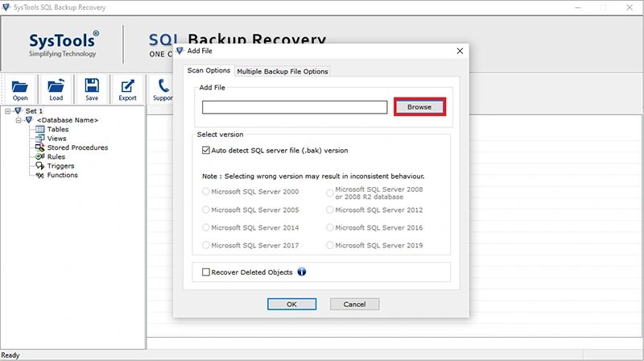This screenshot has width=644, height=361.
Task: Uncheck Auto detect SQL server file version
Action: [x=206, y=150]
